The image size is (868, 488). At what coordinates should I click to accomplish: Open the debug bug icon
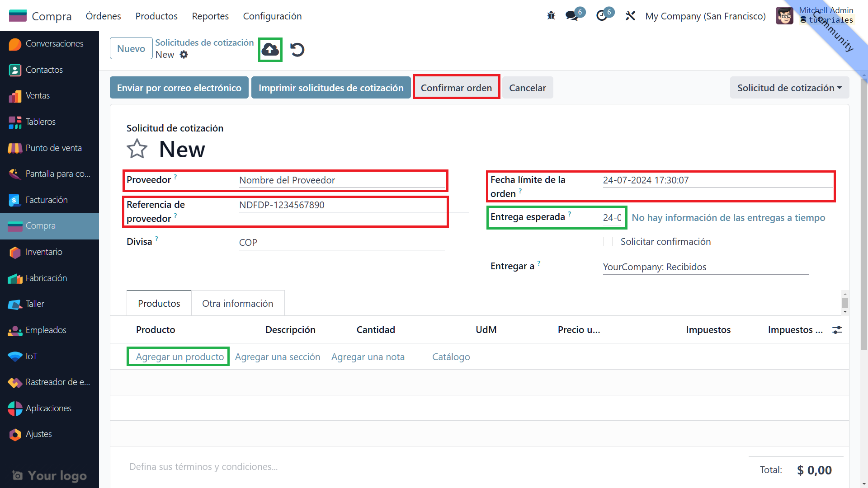coord(551,16)
